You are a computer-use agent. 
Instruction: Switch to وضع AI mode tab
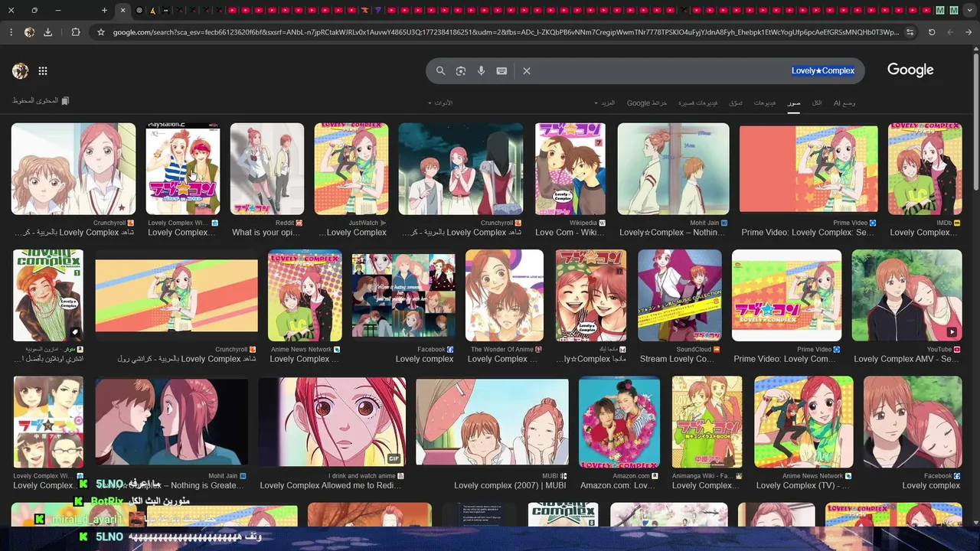(x=844, y=103)
